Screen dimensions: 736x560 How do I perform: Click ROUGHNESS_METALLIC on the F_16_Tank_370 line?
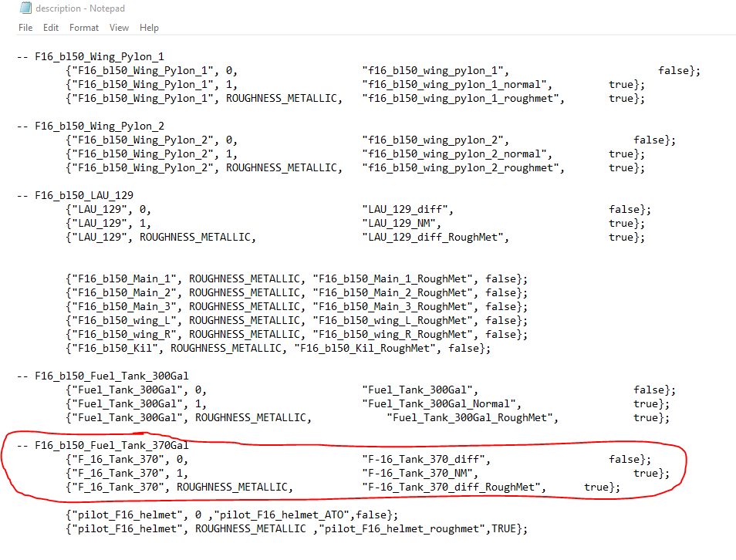pyautogui.click(x=232, y=487)
